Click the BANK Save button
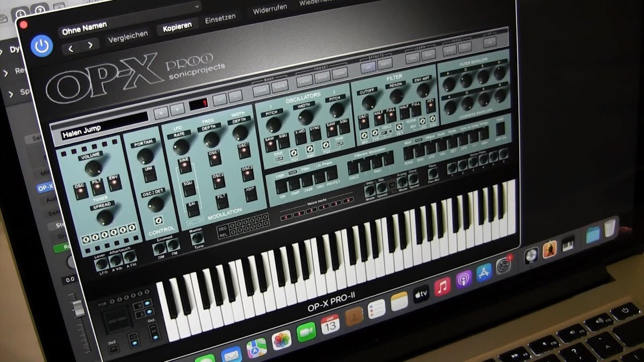This screenshot has width=644, height=362. coord(279,85)
